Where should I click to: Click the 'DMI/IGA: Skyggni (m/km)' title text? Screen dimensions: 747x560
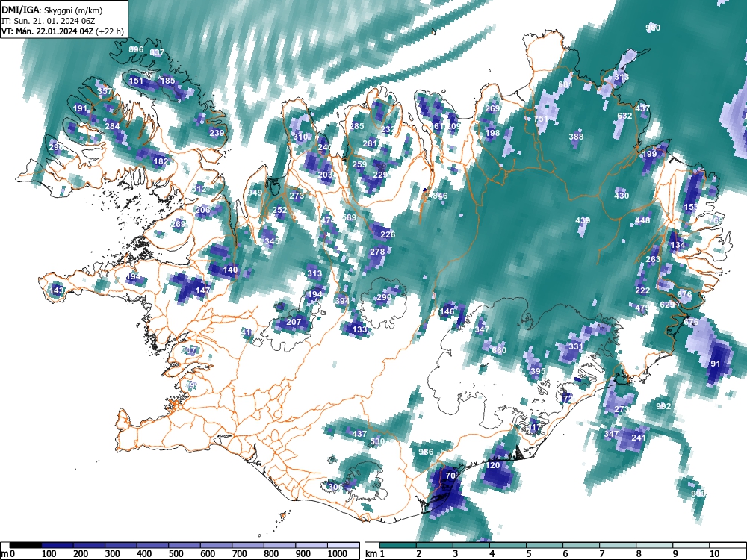[x=52, y=10]
